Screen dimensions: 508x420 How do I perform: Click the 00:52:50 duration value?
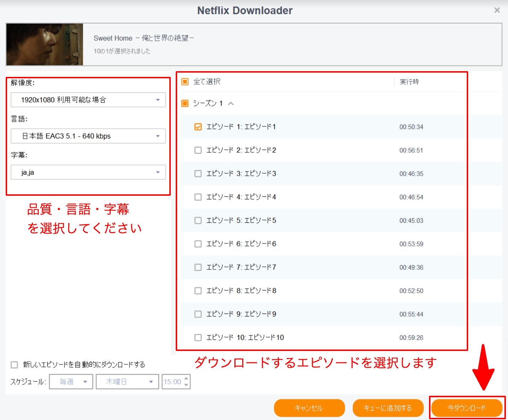coord(411,291)
